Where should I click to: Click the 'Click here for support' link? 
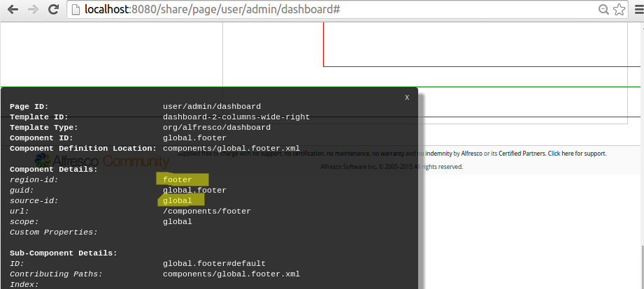(x=577, y=154)
